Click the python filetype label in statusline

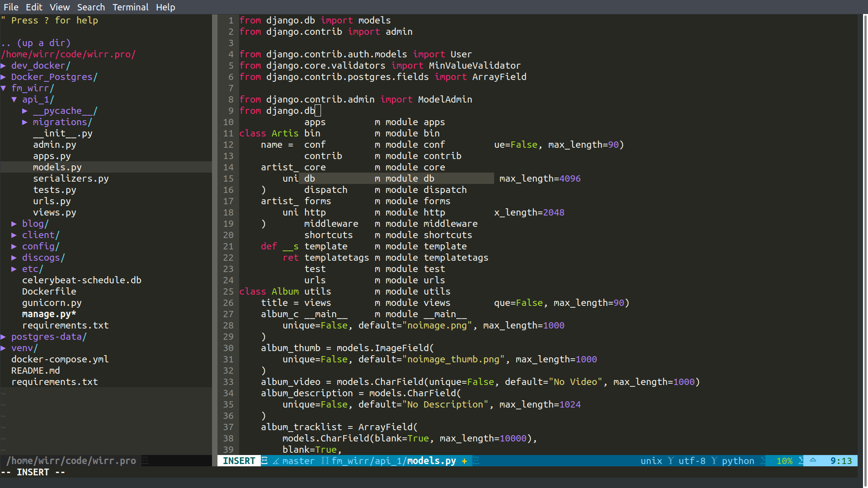tap(738, 461)
